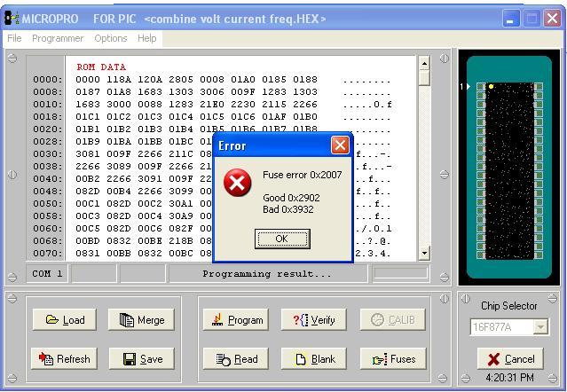
Task: Click the Refresh button
Action: click(x=64, y=359)
